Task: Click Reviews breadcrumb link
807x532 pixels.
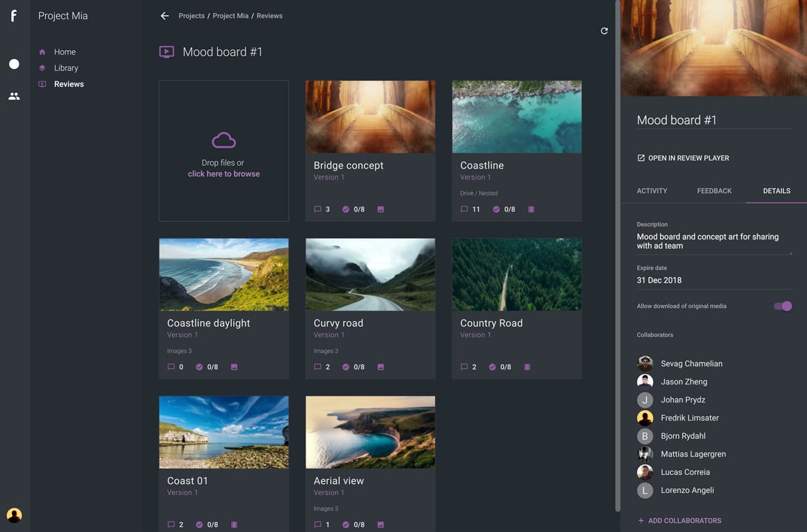Action: 269,16
